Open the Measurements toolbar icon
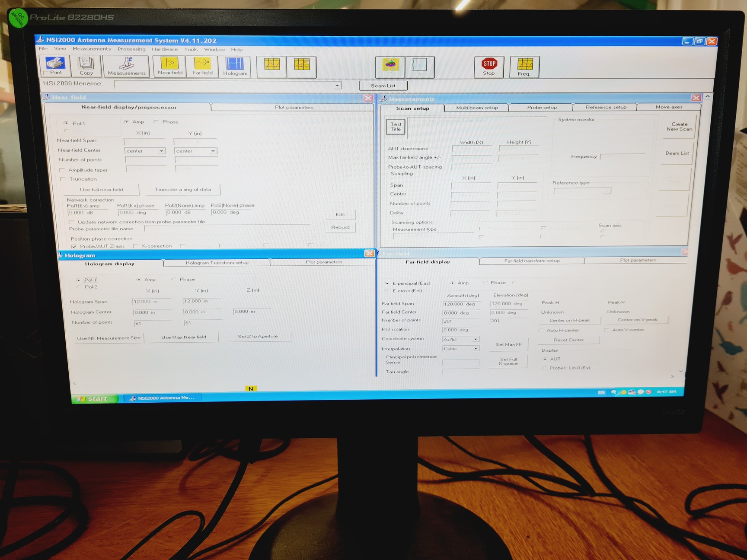The width and height of the screenshot is (747, 560). coord(127,66)
